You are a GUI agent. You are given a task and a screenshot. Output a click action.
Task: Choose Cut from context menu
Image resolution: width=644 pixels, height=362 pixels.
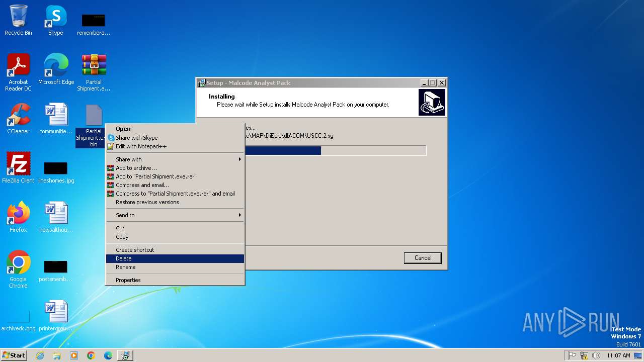(175, 228)
